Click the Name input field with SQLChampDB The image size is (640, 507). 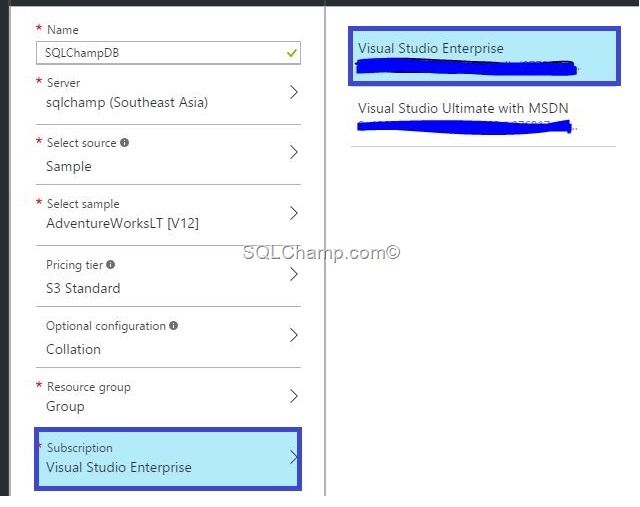point(168,53)
